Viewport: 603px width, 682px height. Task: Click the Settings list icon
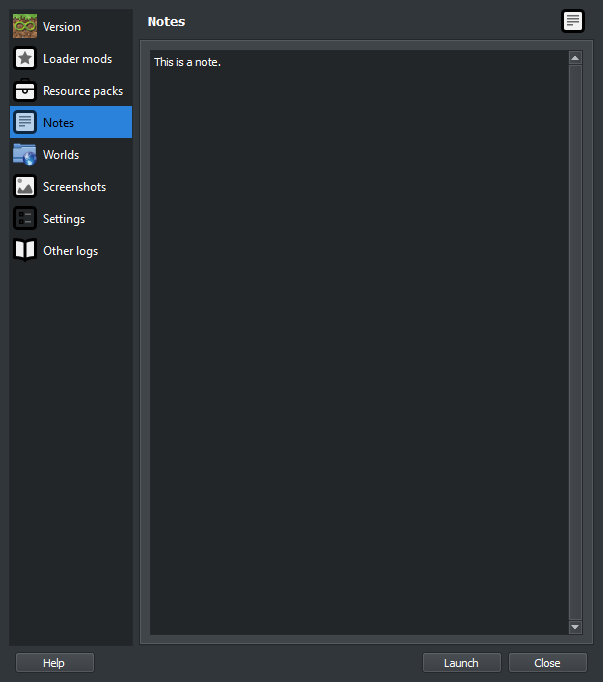coord(25,218)
